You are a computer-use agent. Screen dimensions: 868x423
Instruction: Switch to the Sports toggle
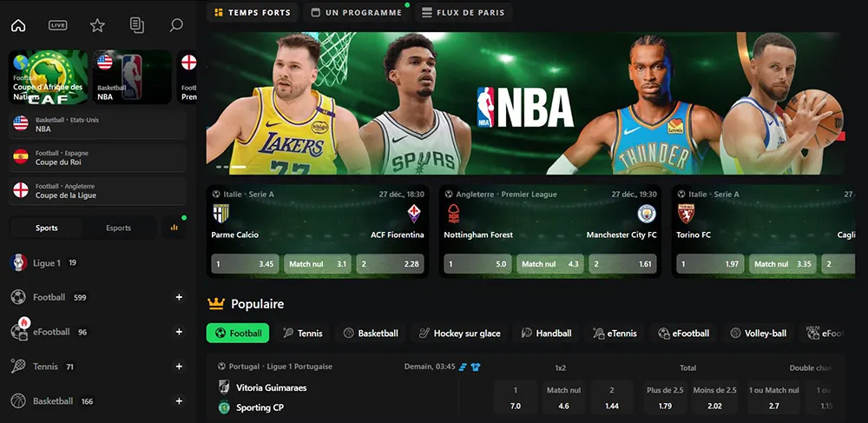(x=47, y=228)
